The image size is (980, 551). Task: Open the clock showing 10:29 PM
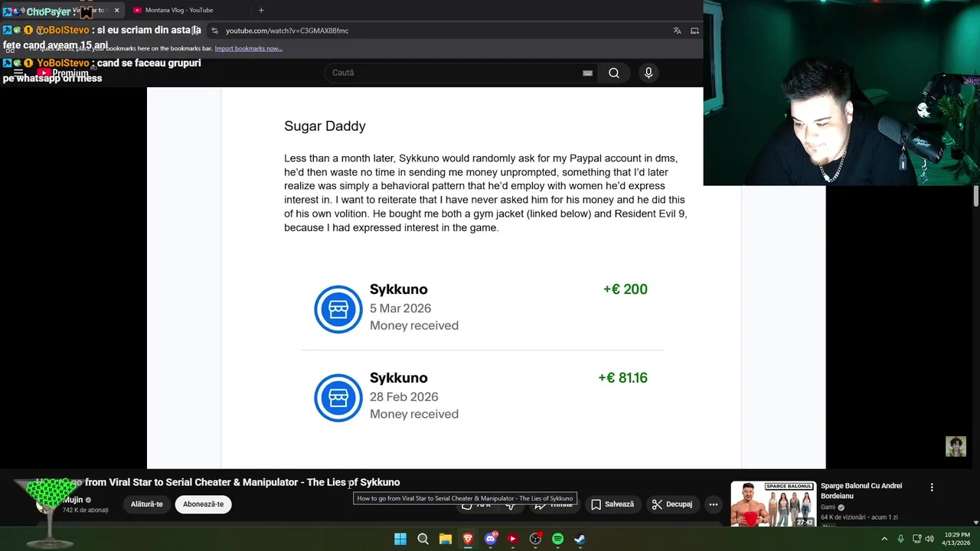[956, 539]
